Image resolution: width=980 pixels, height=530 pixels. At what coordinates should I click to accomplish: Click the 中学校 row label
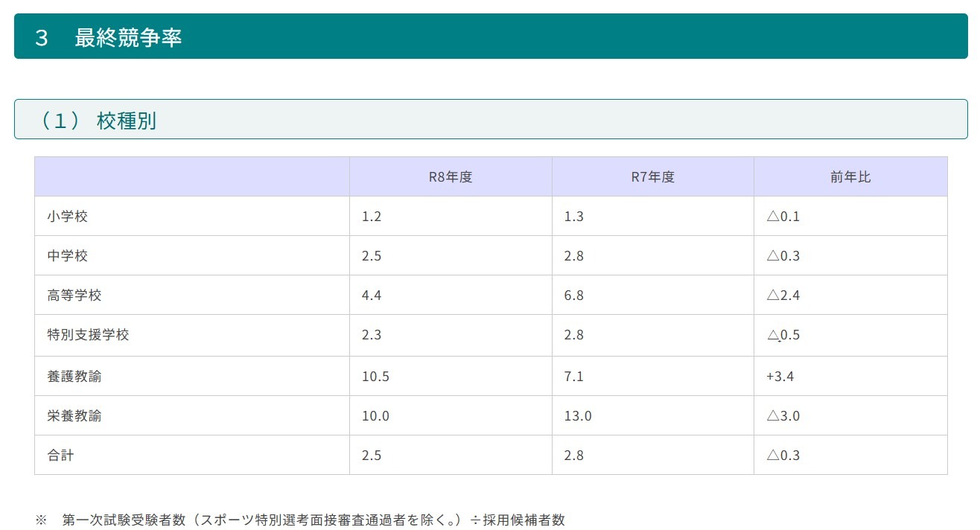point(68,256)
